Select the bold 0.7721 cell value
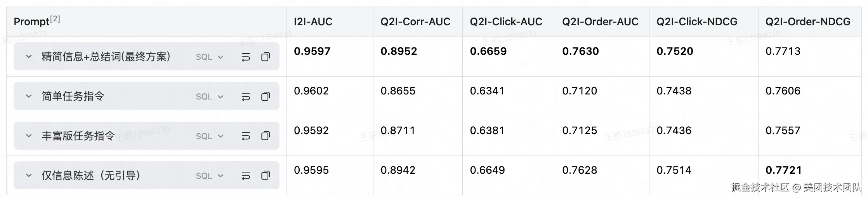868x199 pixels. pos(783,170)
